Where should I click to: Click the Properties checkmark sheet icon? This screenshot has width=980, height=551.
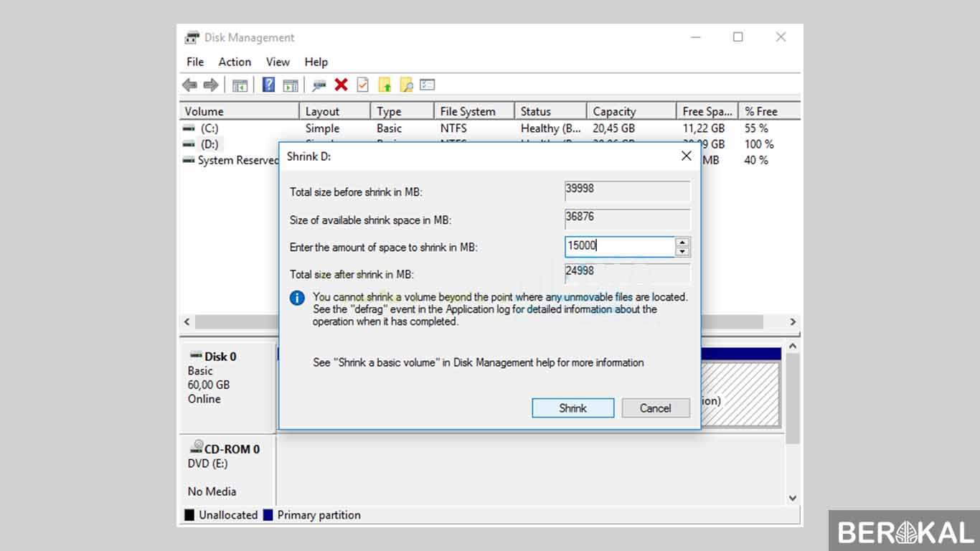[363, 85]
